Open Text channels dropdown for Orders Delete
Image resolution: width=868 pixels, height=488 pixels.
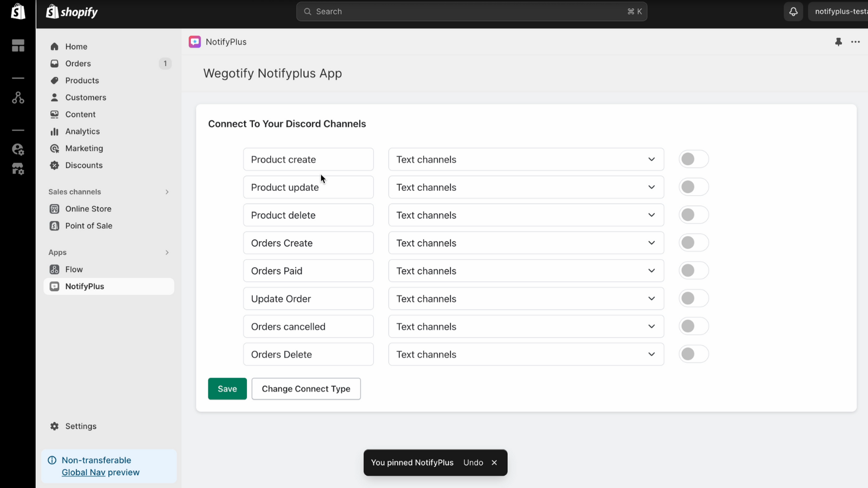(x=526, y=354)
